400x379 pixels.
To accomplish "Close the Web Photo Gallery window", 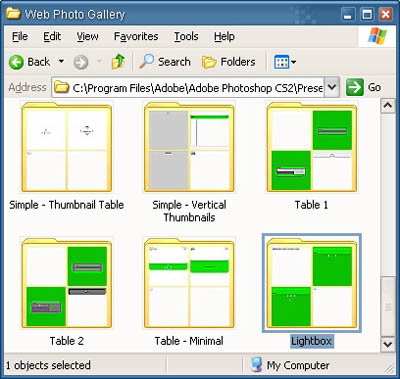I will tap(386, 14).
